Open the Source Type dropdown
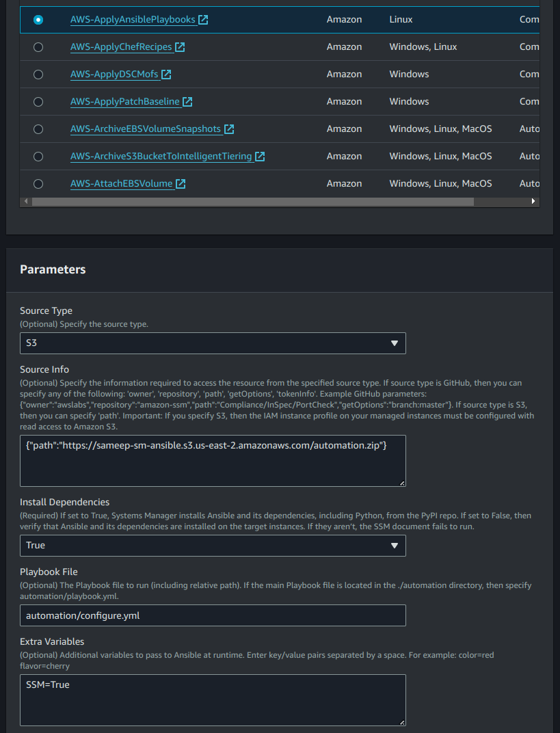Image resolution: width=560 pixels, height=733 pixels. (x=213, y=343)
